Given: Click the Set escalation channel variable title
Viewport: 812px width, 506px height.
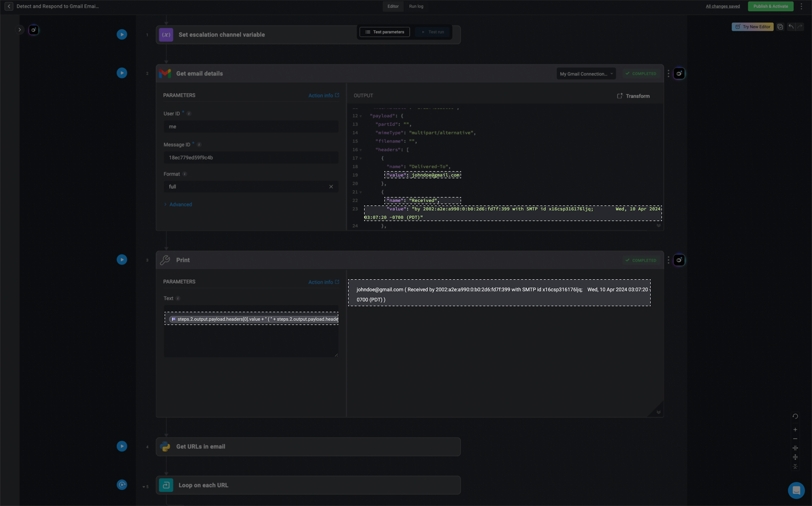Looking at the screenshot, I should pyautogui.click(x=222, y=35).
